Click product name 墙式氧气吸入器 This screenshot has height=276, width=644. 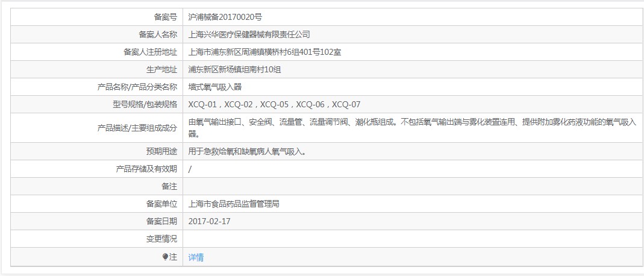click(x=215, y=87)
